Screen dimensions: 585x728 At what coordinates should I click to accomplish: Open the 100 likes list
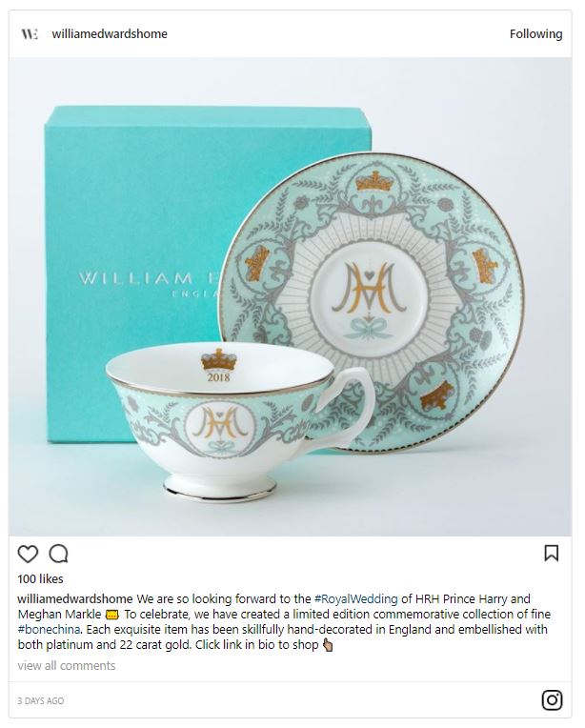click(40, 579)
